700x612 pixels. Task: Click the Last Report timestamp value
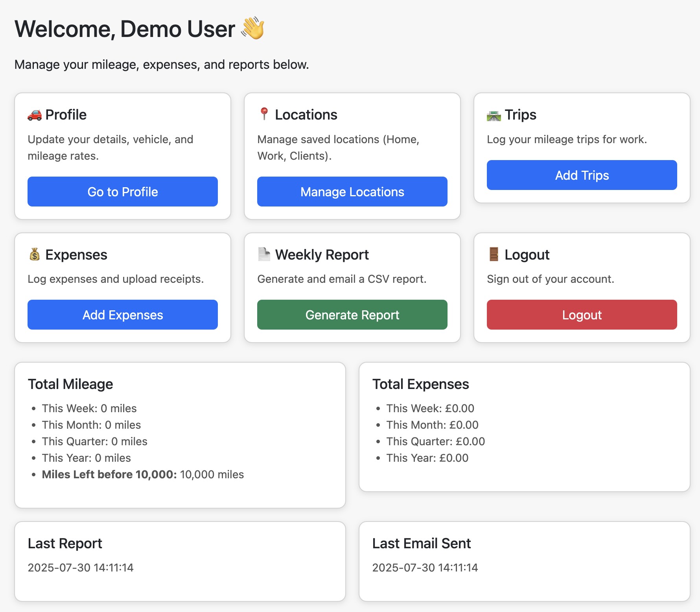point(81,568)
